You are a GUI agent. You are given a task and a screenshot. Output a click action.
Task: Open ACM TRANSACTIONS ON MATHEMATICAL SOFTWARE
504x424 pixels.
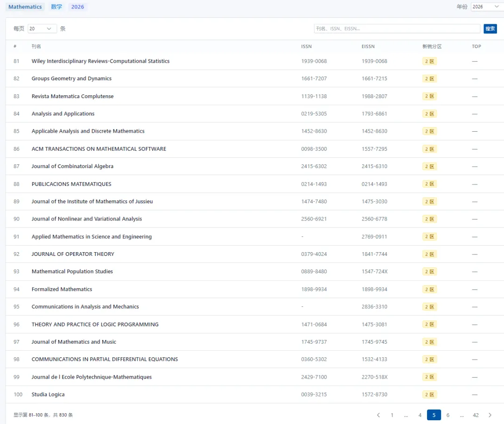[x=99, y=149]
